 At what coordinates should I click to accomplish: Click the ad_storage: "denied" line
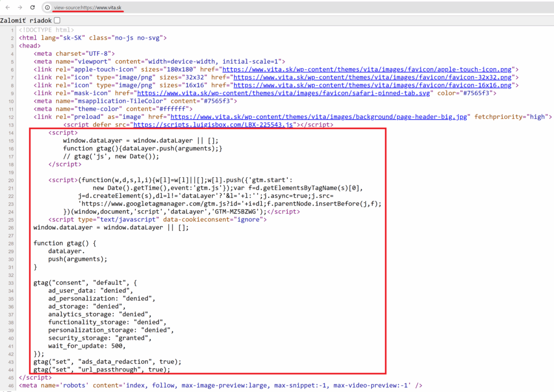tap(87, 307)
